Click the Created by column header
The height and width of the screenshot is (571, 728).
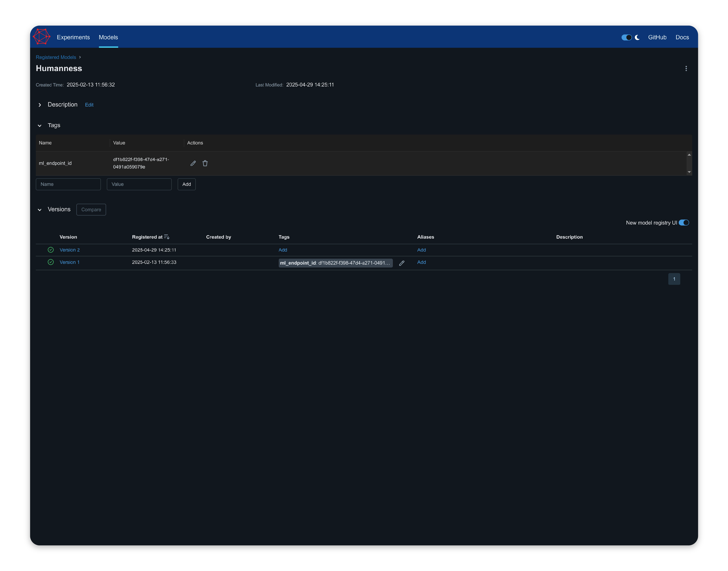(x=218, y=237)
